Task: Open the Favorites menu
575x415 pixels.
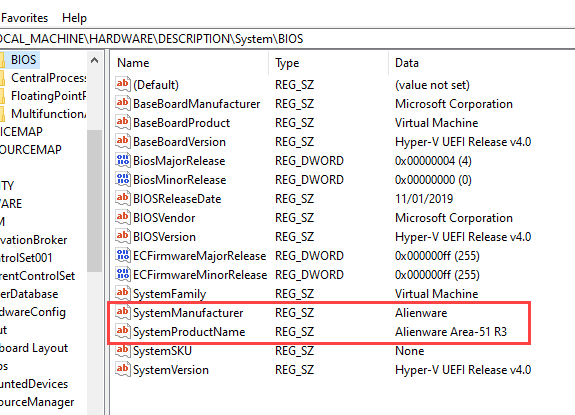Action: tap(25, 18)
